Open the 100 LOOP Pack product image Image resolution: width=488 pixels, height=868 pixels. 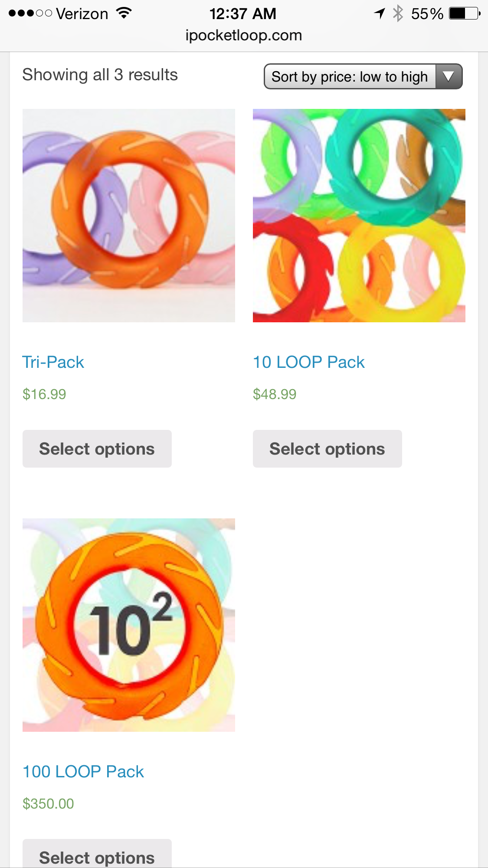(x=129, y=625)
